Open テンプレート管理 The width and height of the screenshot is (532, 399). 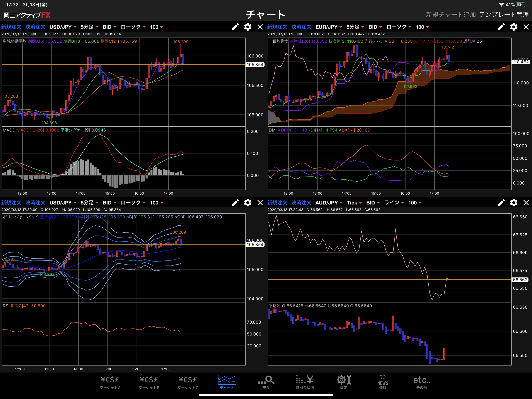tap(504, 15)
